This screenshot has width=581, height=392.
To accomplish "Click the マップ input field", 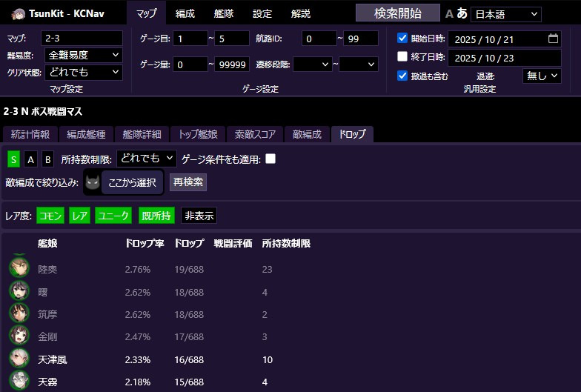I will [x=82, y=38].
